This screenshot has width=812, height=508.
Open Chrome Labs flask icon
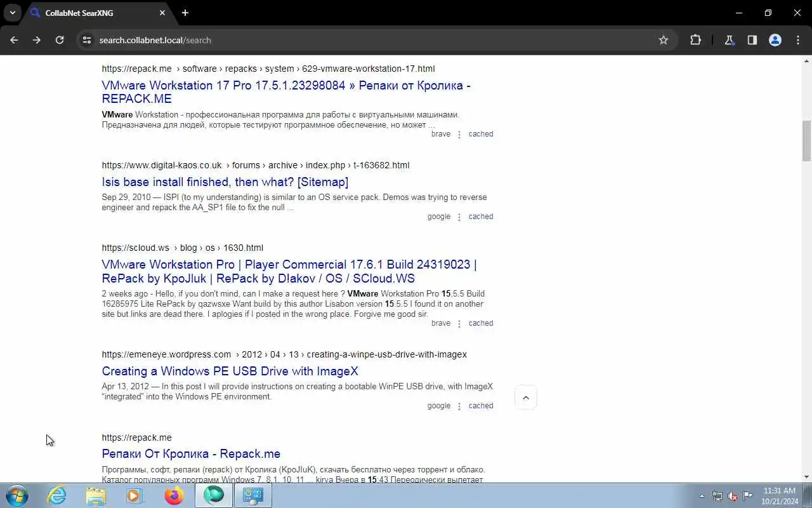click(x=729, y=40)
